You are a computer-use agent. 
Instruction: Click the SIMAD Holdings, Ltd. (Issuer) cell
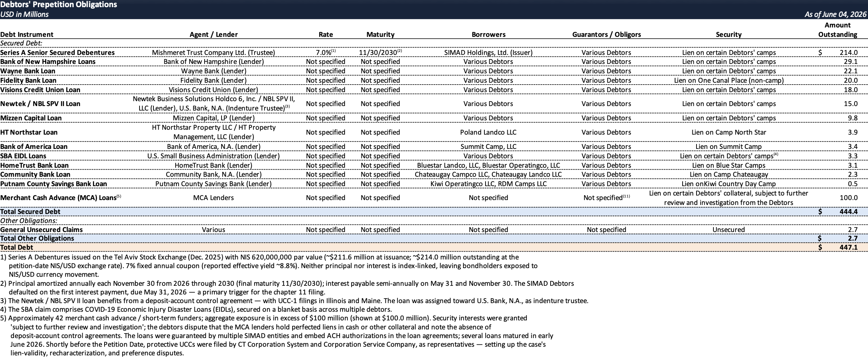(488, 53)
